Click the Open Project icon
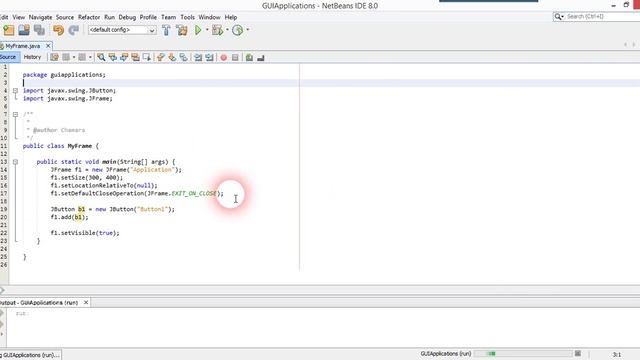Screen dimensions: 640x360 point(24,30)
